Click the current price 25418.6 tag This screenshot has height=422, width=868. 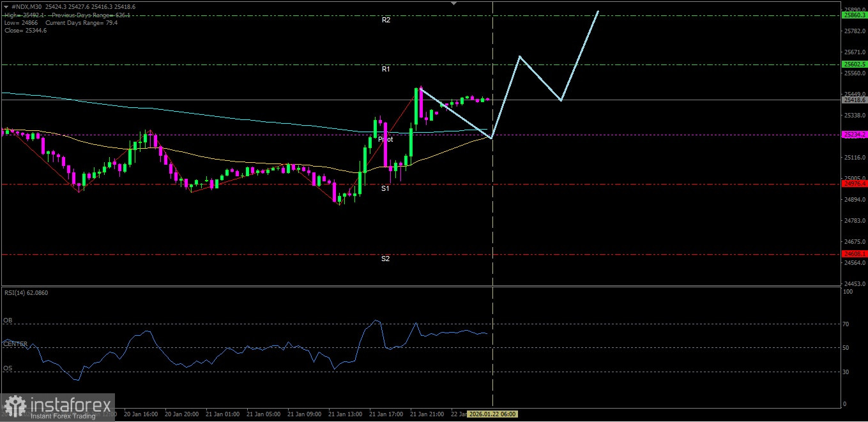click(x=854, y=100)
